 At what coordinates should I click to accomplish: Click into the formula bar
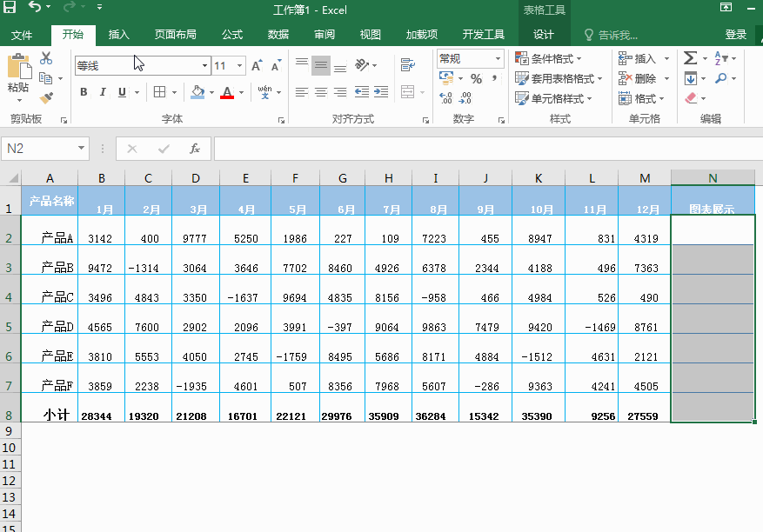pos(488,149)
